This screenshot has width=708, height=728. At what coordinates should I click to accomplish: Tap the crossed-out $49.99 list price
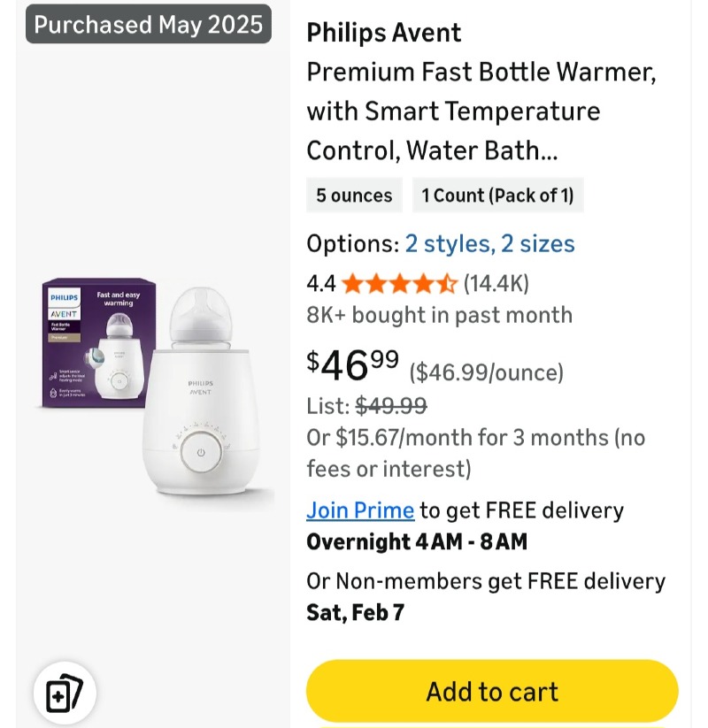pyautogui.click(x=391, y=406)
